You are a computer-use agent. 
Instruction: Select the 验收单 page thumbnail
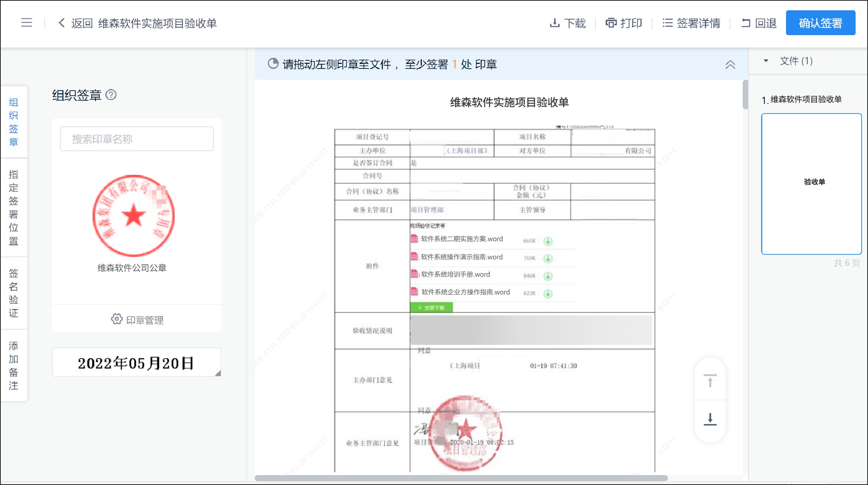click(x=811, y=182)
